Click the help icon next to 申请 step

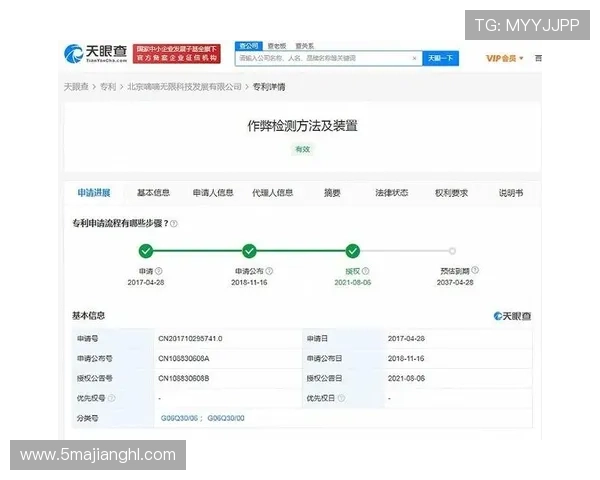click(159, 271)
